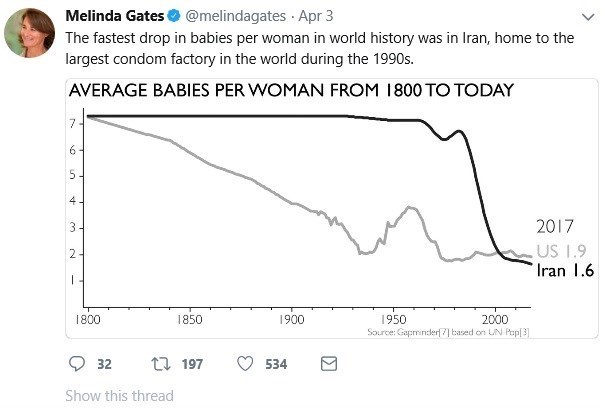Click Melinda Gates profile photo
Image resolution: width=604 pixels, height=410 pixels.
point(29,33)
